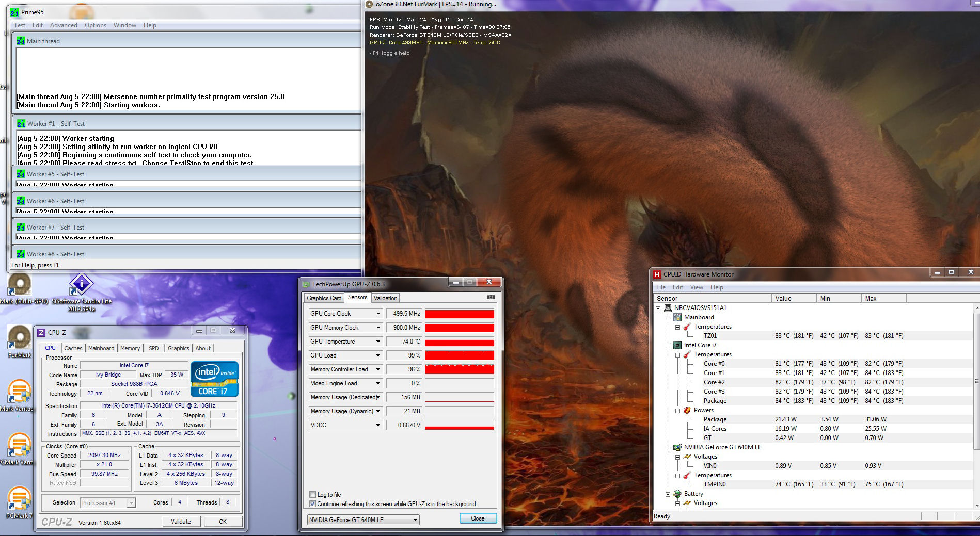Click the Worker #1 Self-Test window icon
This screenshot has width=980, height=536.
pos(21,123)
